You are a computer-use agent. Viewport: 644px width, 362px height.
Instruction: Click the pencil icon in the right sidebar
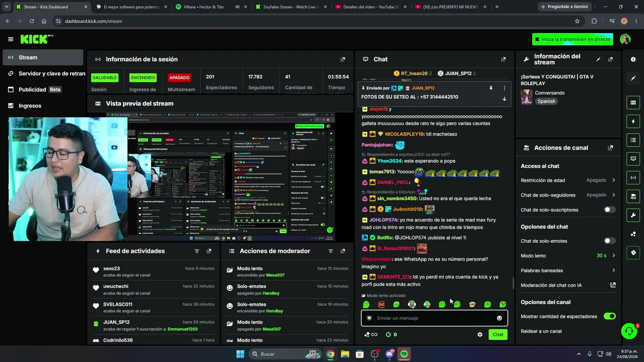coord(633,78)
